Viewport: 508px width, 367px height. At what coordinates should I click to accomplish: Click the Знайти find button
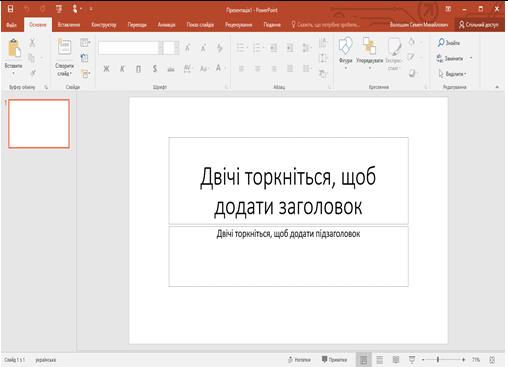point(449,43)
